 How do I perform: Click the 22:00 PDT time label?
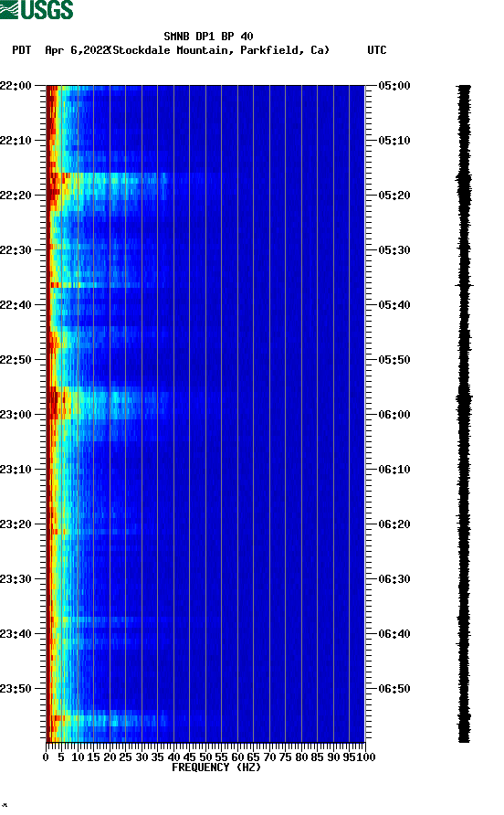point(16,86)
